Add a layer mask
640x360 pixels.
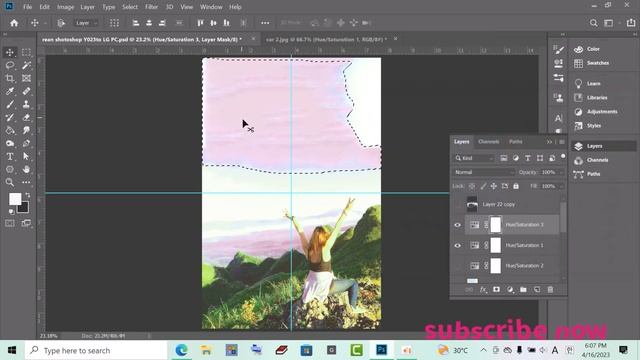[496, 289]
